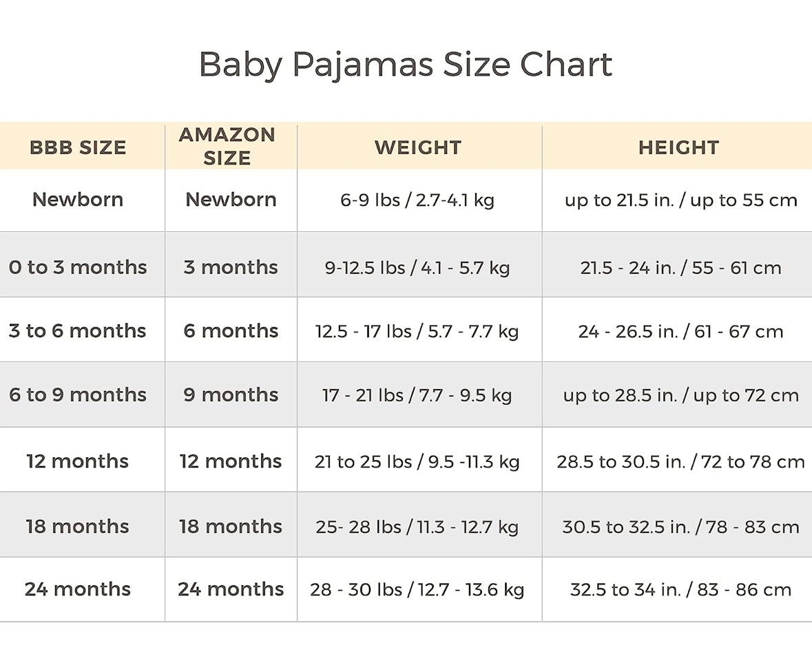Select the 3 to 6 months size cell
The height and width of the screenshot is (652, 812).
(78, 331)
